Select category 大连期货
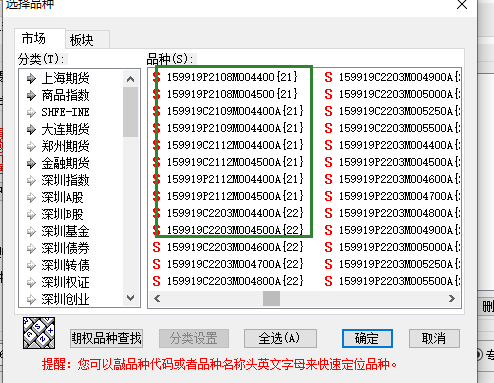 click(65, 130)
